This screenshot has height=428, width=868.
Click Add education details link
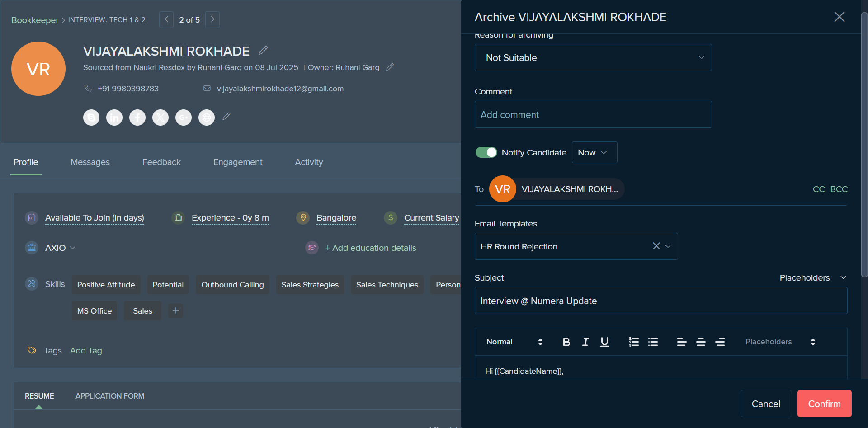coord(371,248)
